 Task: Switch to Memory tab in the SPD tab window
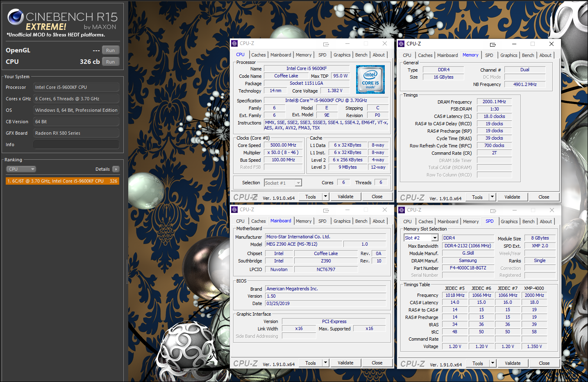click(470, 222)
